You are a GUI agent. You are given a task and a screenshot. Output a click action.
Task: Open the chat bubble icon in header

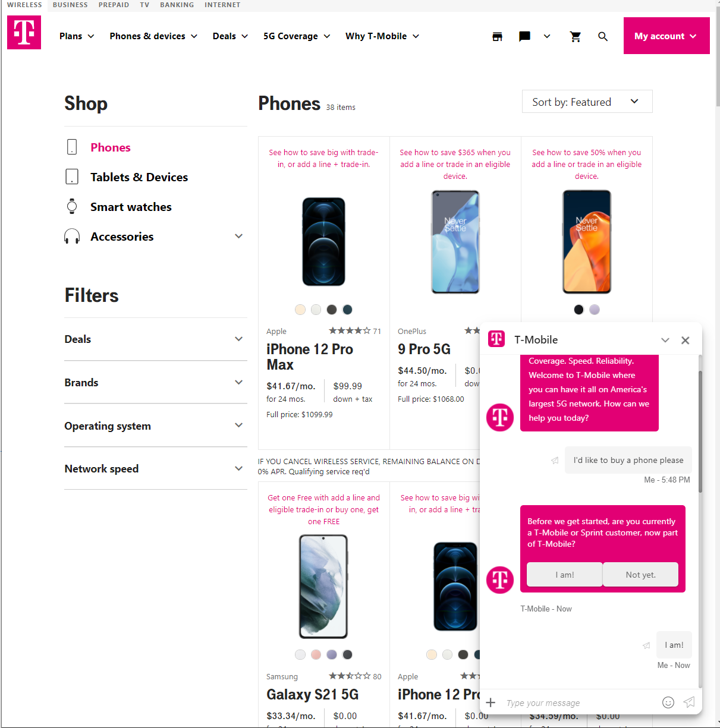pos(524,36)
